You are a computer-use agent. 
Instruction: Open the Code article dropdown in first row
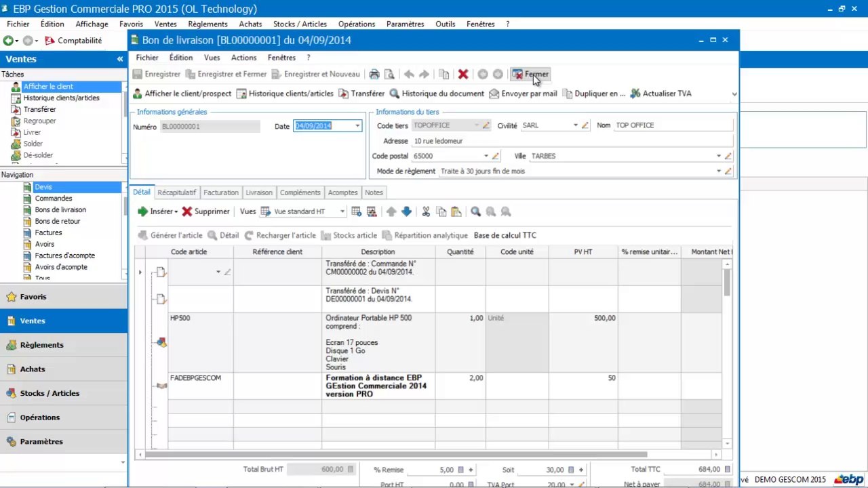coord(218,272)
